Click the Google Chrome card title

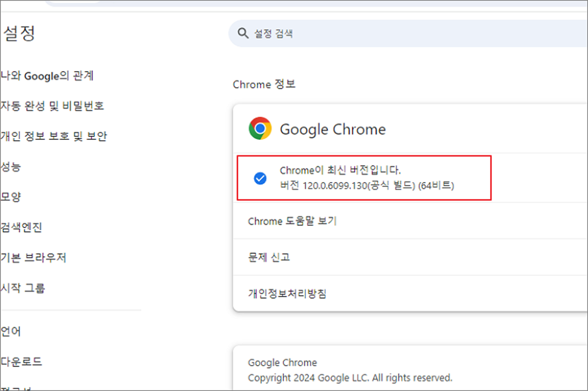click(x=333, y=129)
